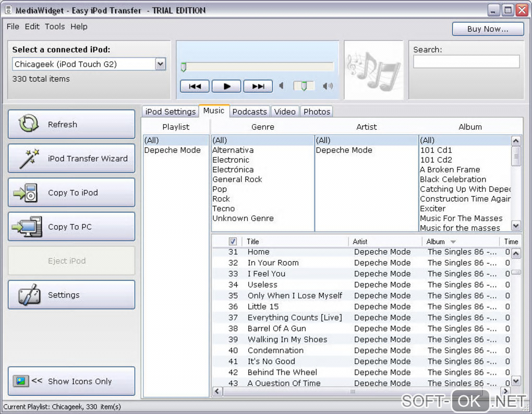
Task: Click the track list scroll down arrow
Action: click(x=516, y=381)
